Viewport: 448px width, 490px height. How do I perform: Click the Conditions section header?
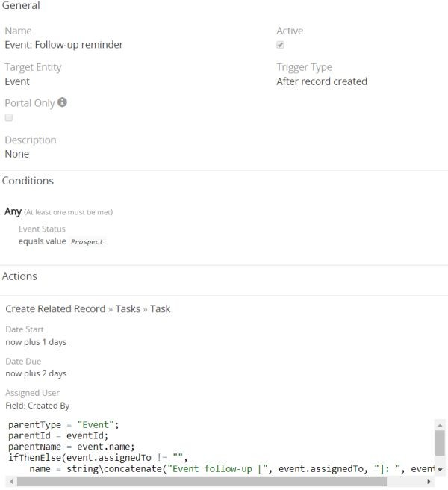coord(28,181)
